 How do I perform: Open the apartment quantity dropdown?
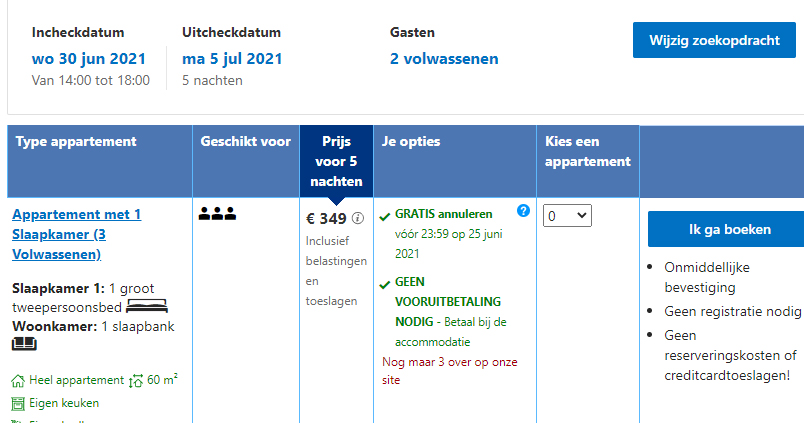[567, 215]
